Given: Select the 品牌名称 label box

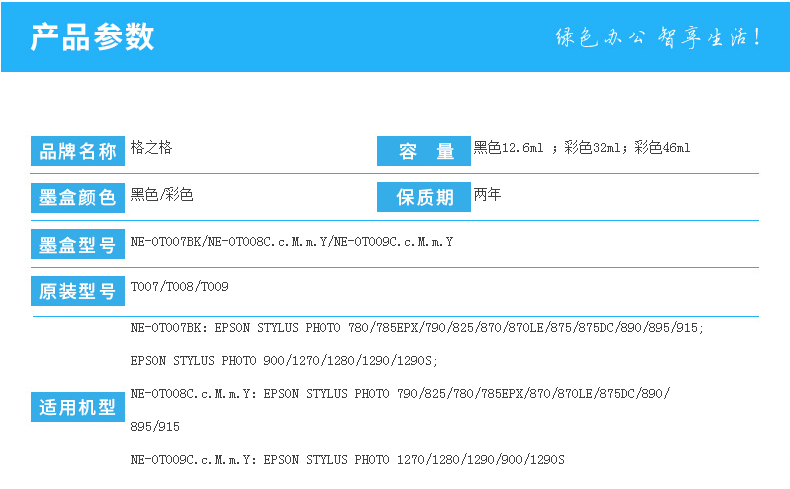Looking at the screenshot, I should point(78,151).
